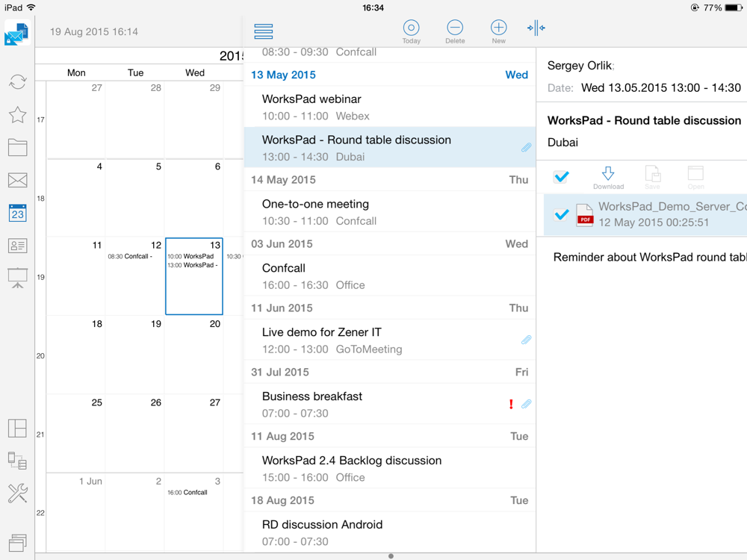Viewport: 747px width, 560px height.
Task: Select day 1 Jun in calendar grid
Action: click(75, 512)
